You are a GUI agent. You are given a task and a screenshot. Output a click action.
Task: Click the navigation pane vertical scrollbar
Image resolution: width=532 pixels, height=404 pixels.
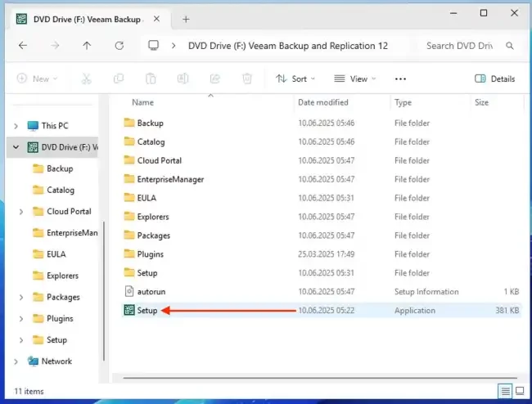click(x=104, y=291)
